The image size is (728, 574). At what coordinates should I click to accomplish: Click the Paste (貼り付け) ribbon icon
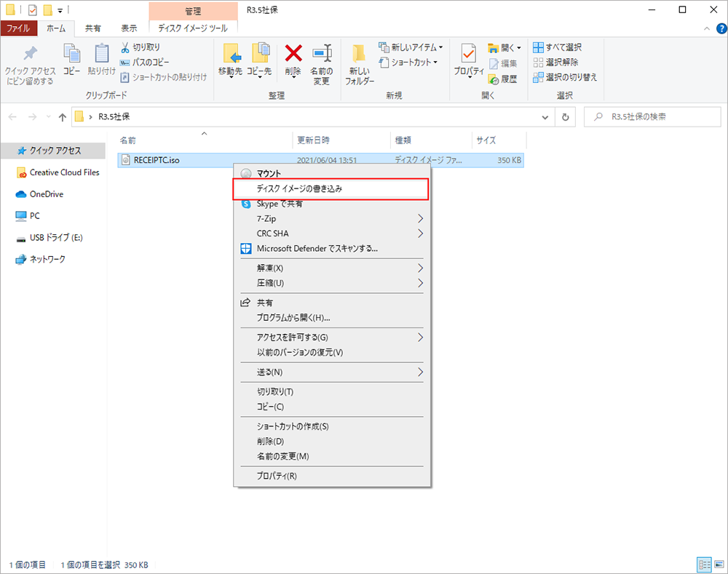(x=101, y=60)
